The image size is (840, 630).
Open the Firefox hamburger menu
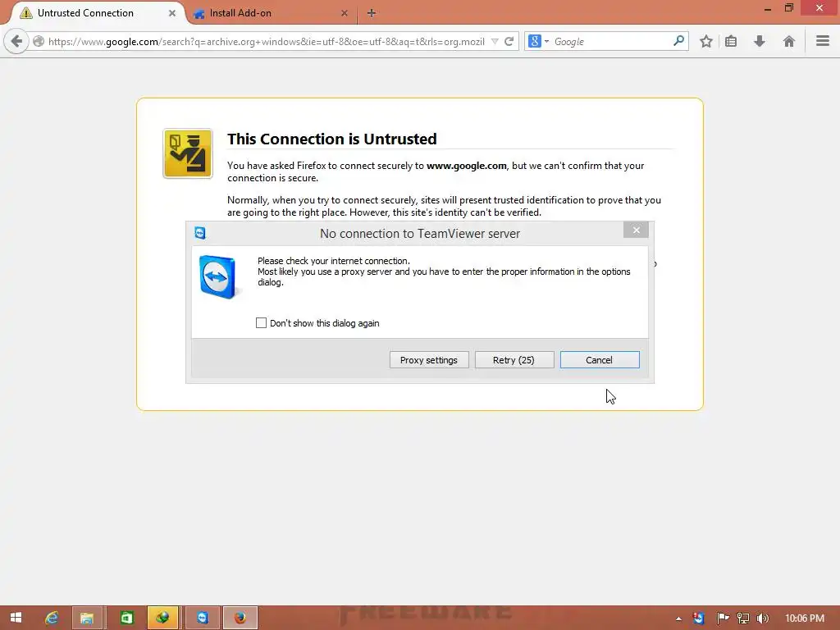822,41
